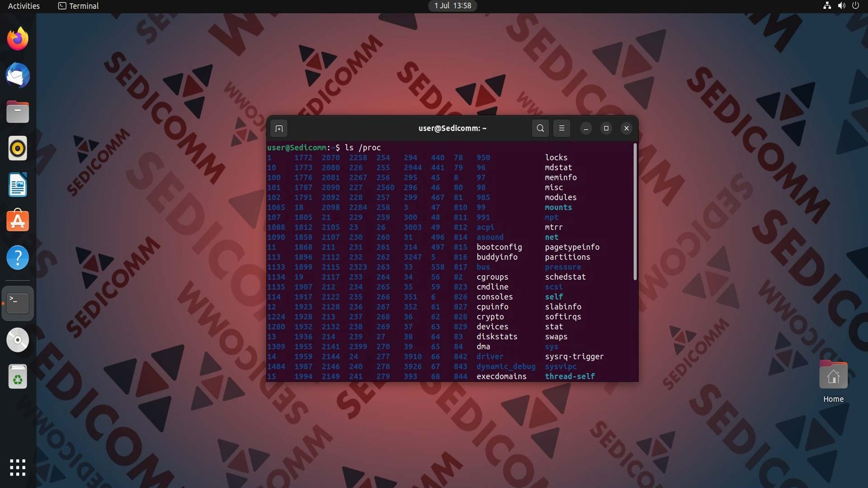This screenshot has width=868, height=488.
Task: Click the 'consoles' entry
Action: 495,297
